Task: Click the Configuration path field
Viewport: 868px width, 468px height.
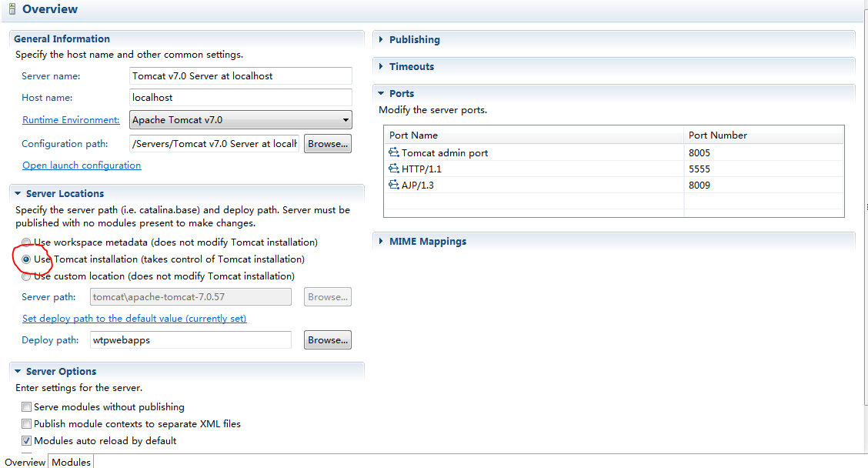Action: [214, 143]
